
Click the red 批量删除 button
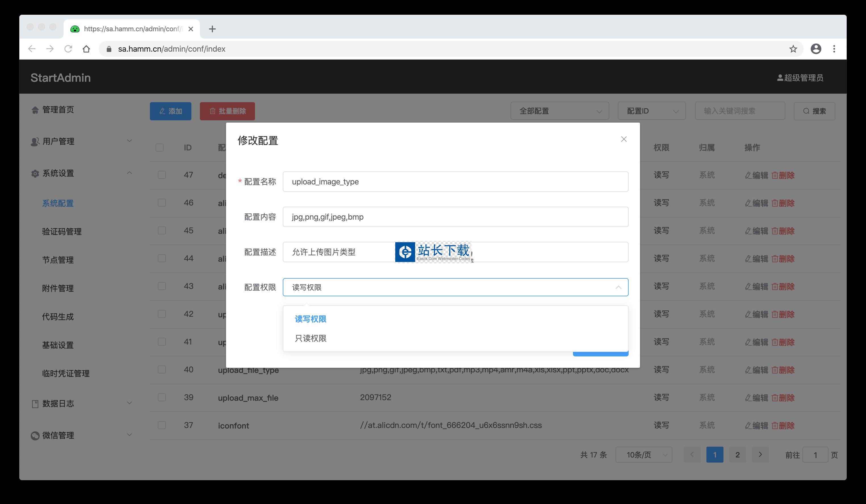[x=227, y=111]
